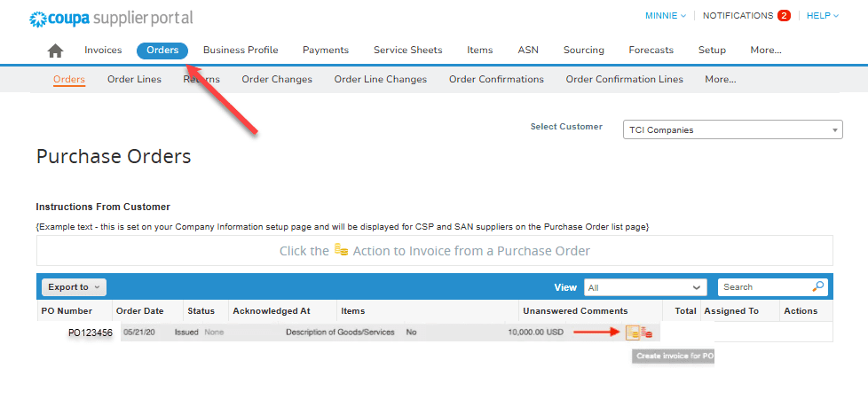The image size is (868, 407).
Task: Expand the MINNIE user menu
Action: pyautogui.click(x=665, y=16)
